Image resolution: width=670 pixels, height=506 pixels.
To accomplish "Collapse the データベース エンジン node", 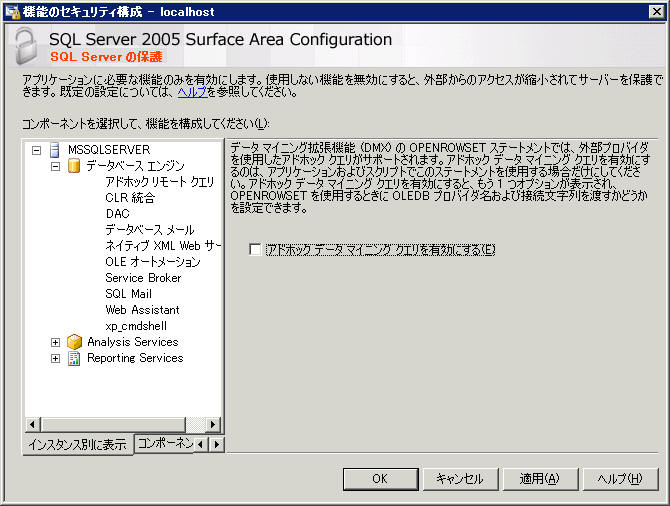I will click(56, 166).
